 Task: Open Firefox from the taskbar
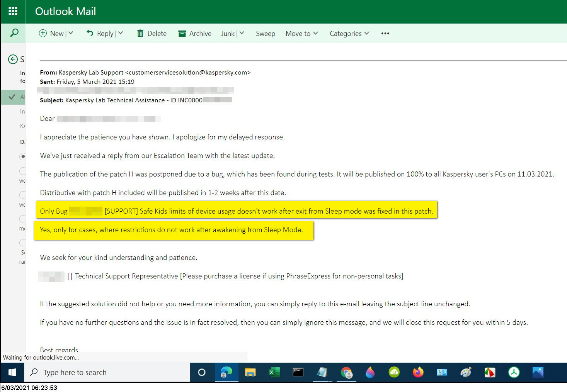418,372
